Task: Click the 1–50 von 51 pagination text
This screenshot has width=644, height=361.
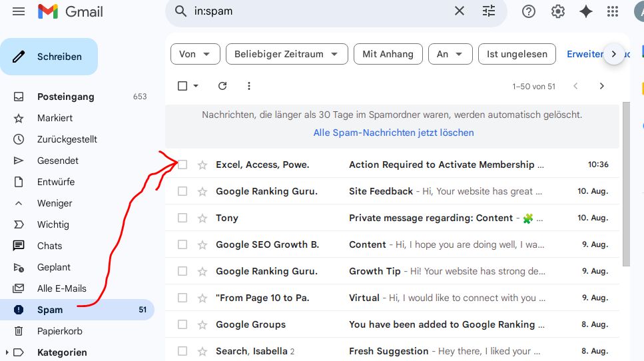Action: point(533,86)
